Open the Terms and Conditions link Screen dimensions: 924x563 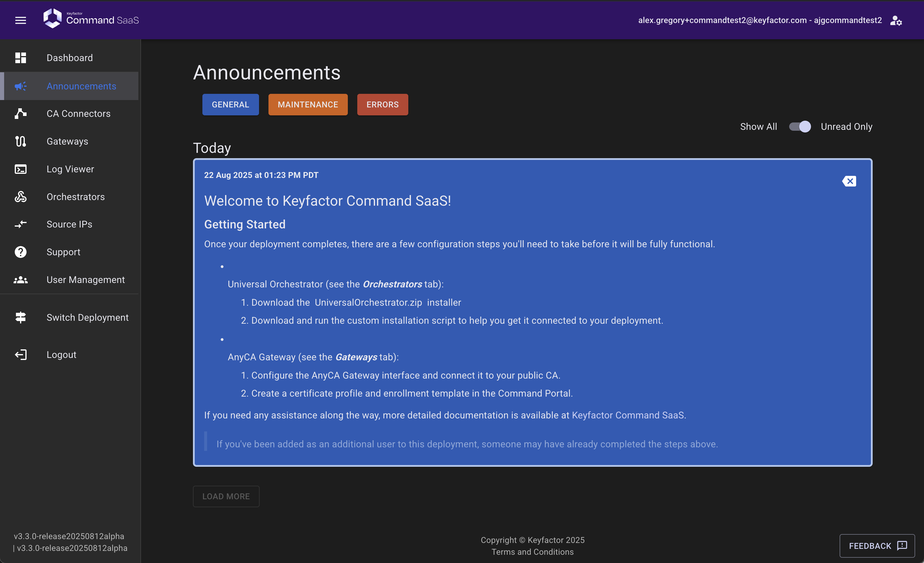coord(532,552)
